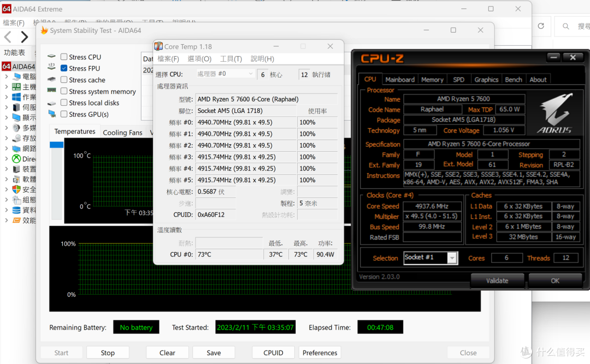Click the Stress GPU(s) graphics icon

point(52,114)
